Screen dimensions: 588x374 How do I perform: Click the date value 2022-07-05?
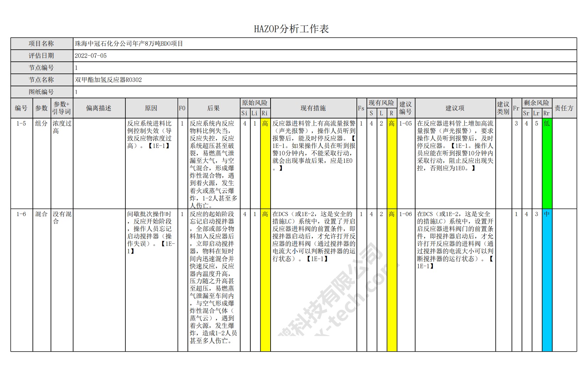click(x=91, y=56)
